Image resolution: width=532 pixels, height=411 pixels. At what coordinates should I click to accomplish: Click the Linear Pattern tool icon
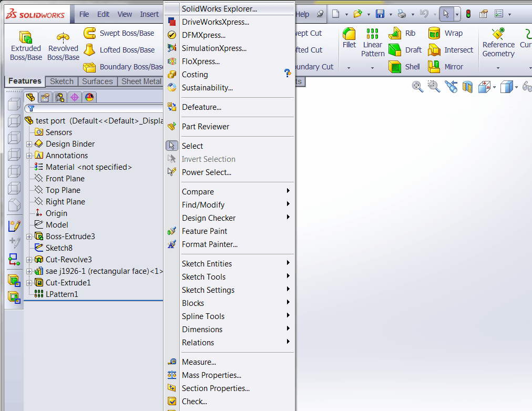(373, 34)
